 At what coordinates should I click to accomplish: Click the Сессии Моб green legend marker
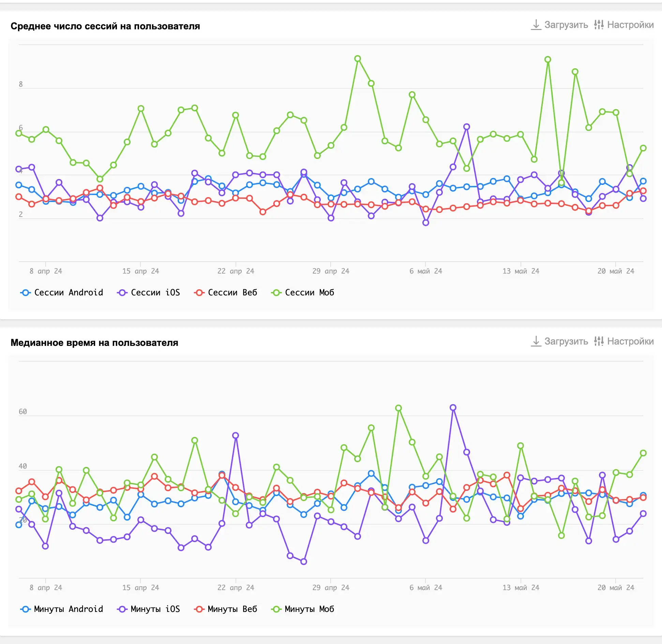(276, 293)
